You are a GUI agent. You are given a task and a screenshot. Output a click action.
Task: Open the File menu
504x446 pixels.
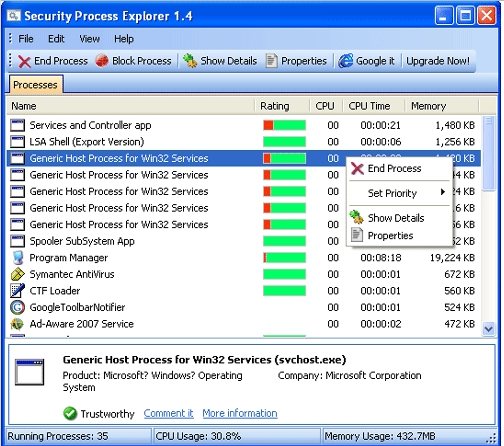click(x=26, y=39)
